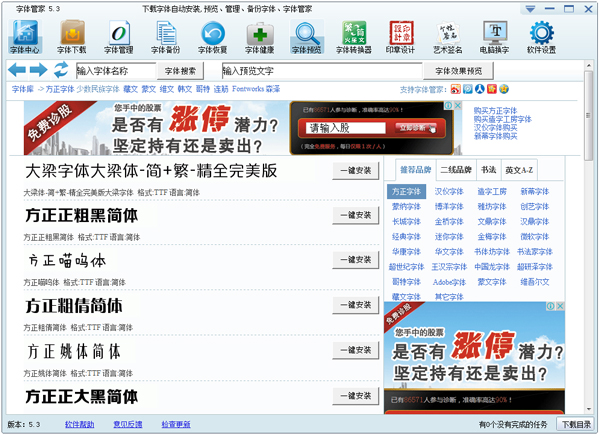Open the 软件设置 gear icon

click(x=541, y=37)
